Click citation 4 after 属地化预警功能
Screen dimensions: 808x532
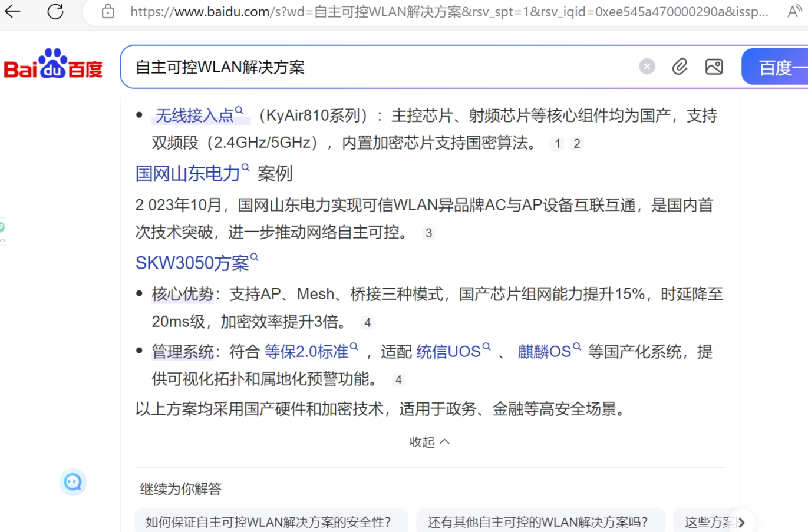(x=398, y=379)
